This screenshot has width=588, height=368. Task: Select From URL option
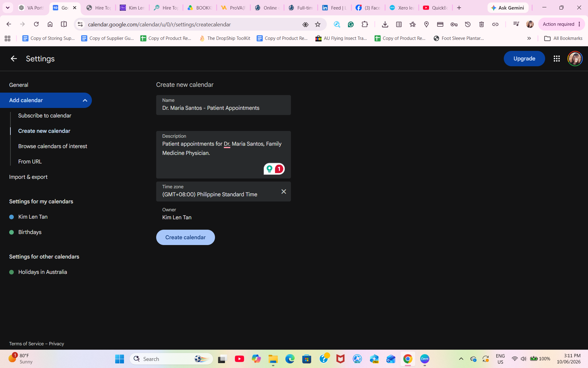point(30,162)
